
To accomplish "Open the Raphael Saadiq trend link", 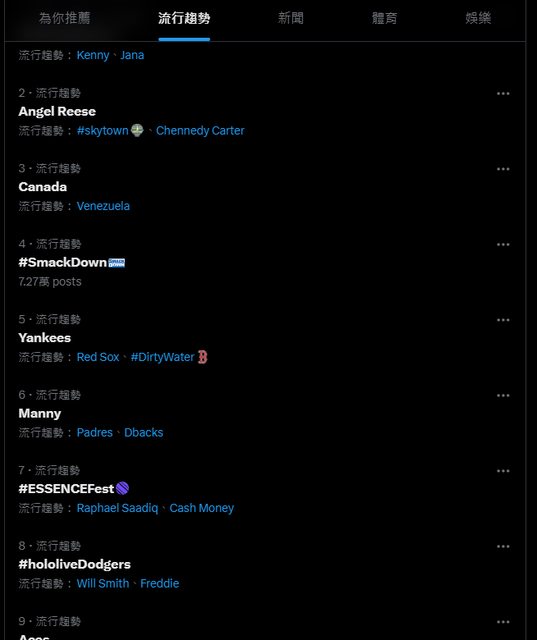I will [x=117, y=508].
